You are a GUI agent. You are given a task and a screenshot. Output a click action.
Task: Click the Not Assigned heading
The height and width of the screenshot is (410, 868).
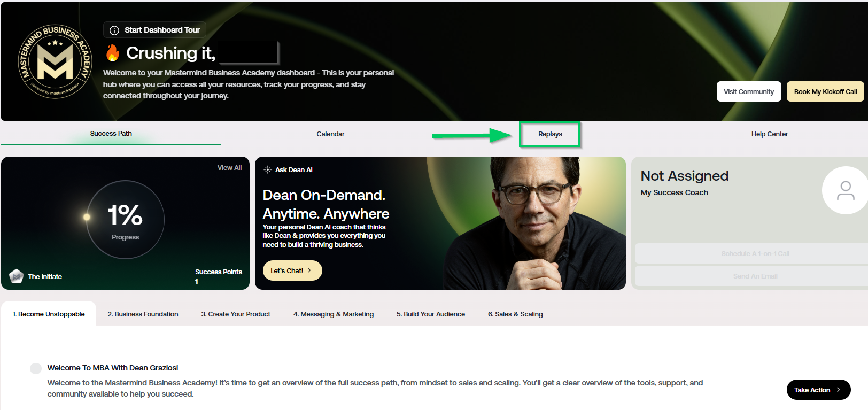(685, 176)
